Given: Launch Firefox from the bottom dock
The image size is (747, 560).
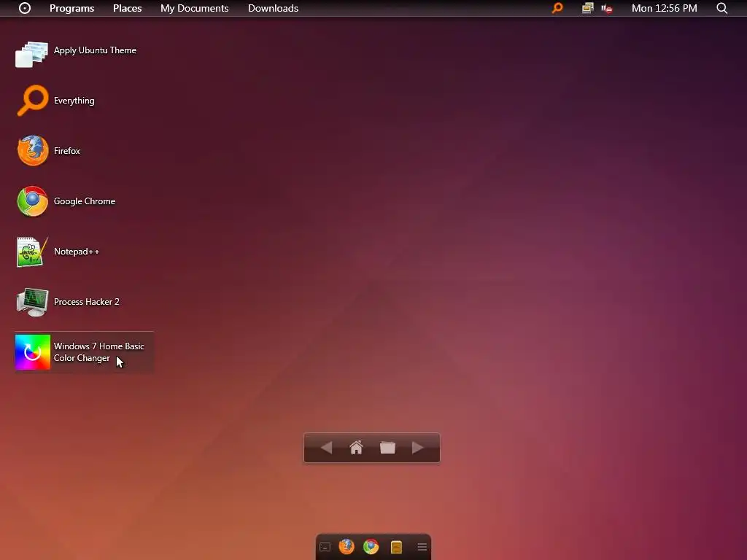Looking at the screenshot, I should 347,547.
